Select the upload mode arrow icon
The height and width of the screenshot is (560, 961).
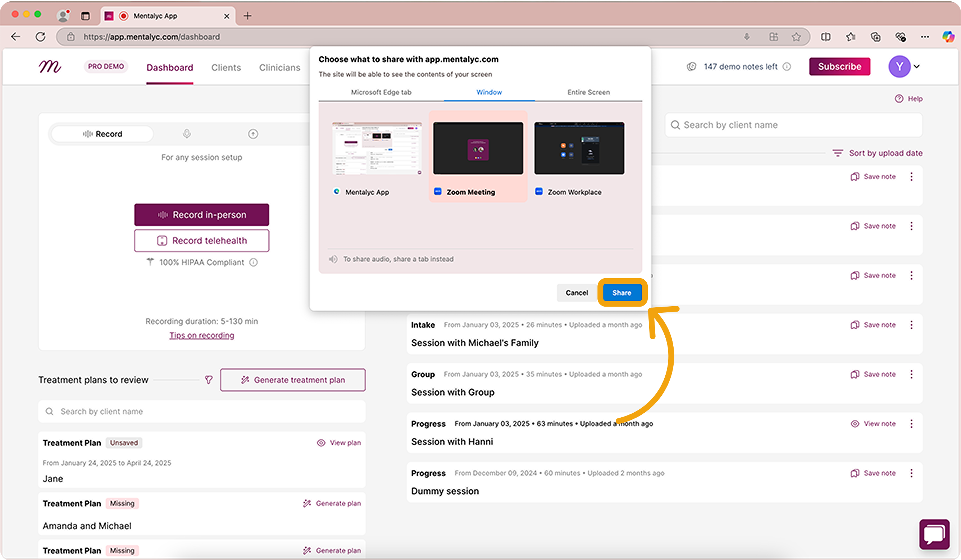coord(253,134)
